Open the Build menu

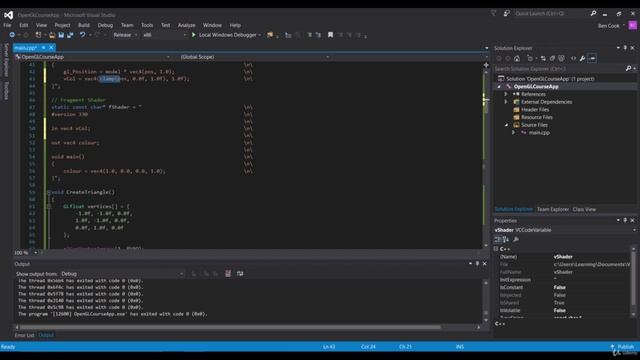point(84,25)
